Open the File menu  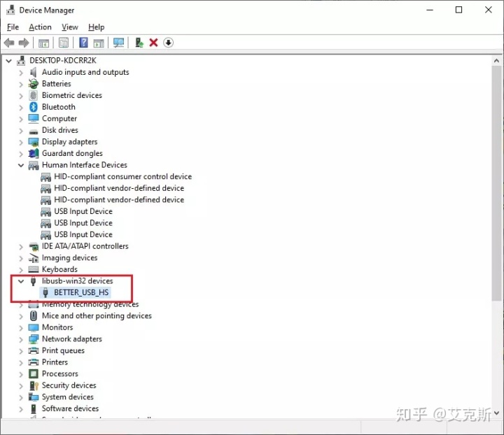click(x=13, y=27)
